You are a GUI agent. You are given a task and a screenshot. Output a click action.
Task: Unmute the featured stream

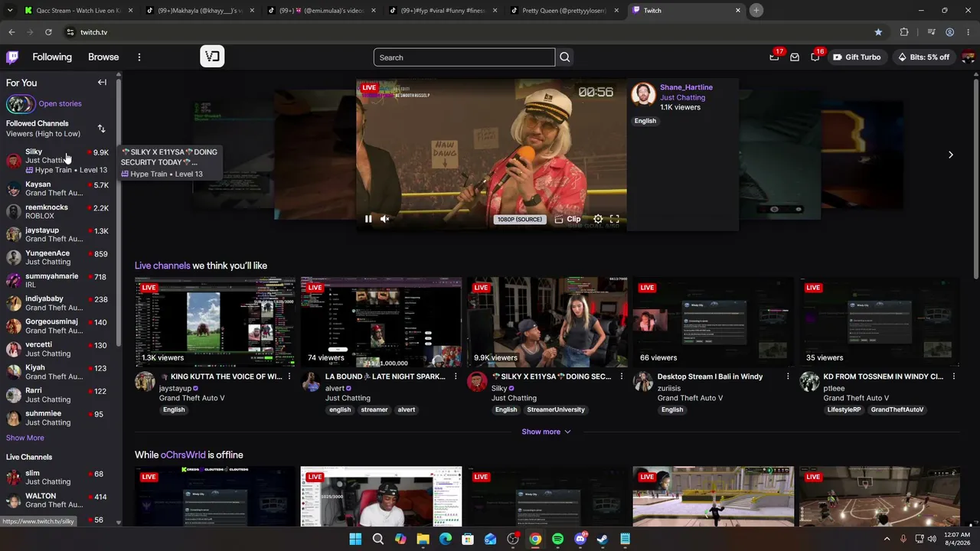(x=385, y=219)
